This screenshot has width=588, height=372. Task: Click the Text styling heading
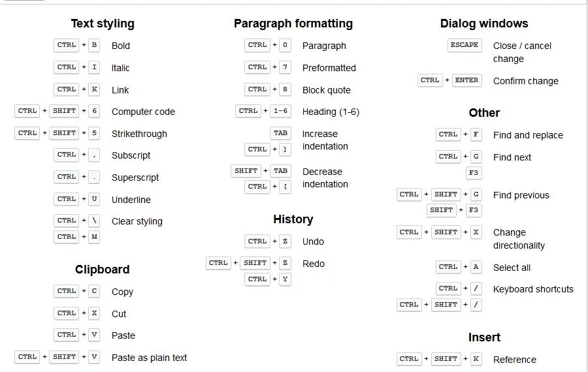[103, 23]
